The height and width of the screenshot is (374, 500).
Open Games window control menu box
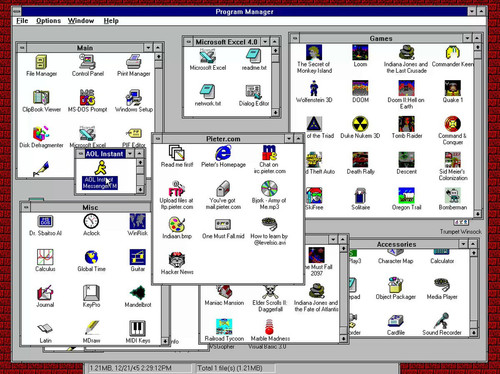pyautogui.click(x=295, y=38)
